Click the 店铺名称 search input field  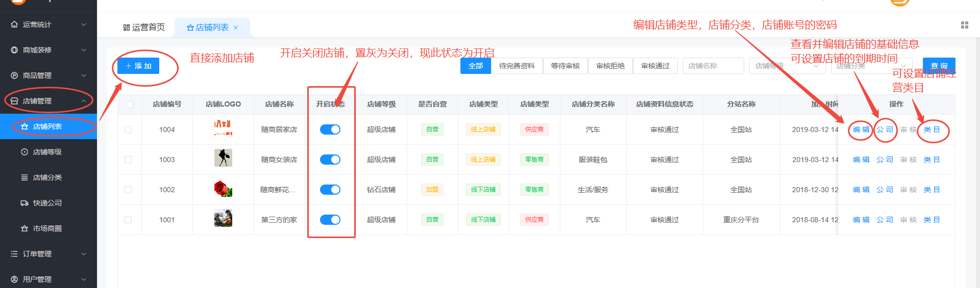(713, 66)
